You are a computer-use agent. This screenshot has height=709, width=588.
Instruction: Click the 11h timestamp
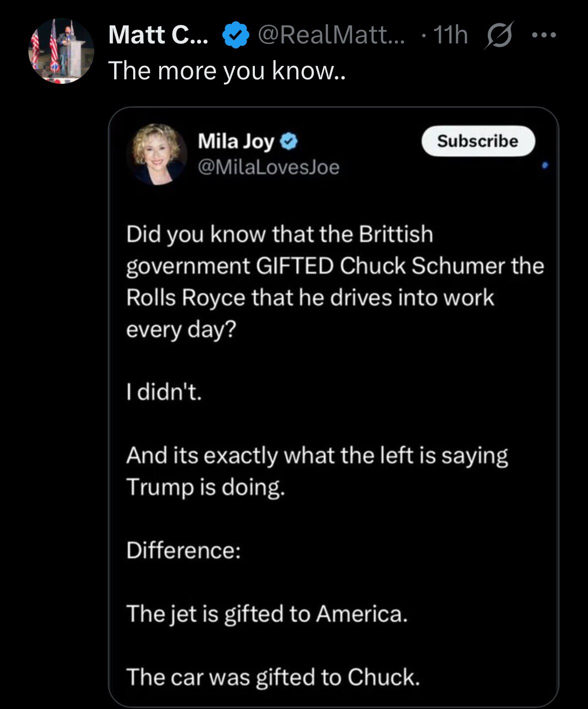pos(451,35)
